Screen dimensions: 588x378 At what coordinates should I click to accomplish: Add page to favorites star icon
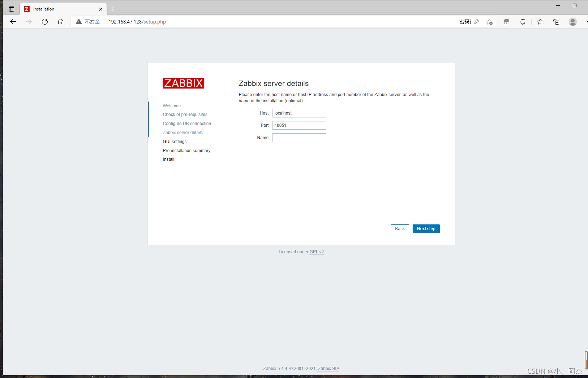point(489,22)
